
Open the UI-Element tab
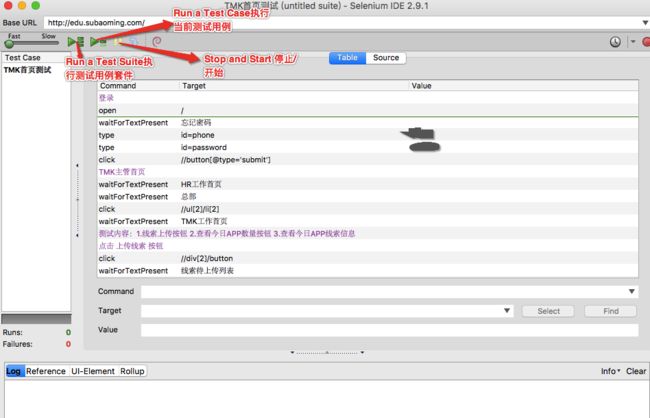point(93,371)
